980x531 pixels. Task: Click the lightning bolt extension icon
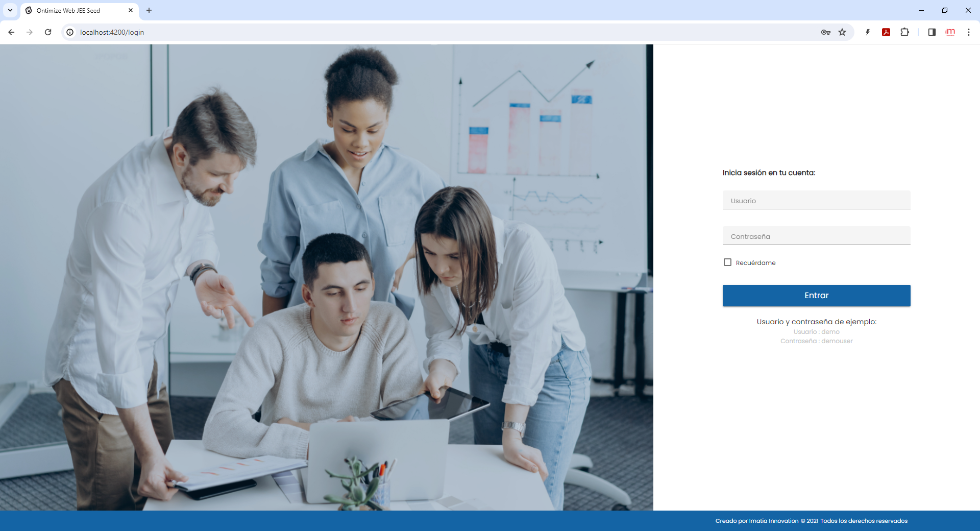tap(868, 32)
